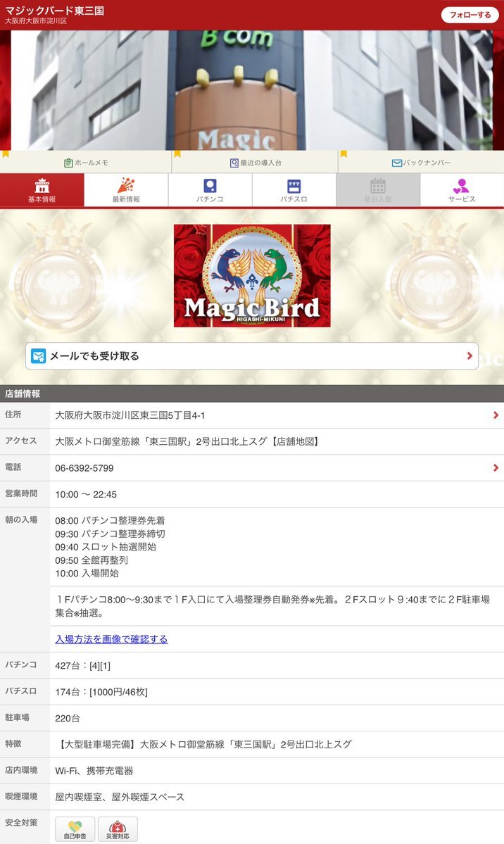The width and height of the screenshot is (504, 844).
Task: Open the バックナンバー back number shortcut
Action: [x=421, y=163]
